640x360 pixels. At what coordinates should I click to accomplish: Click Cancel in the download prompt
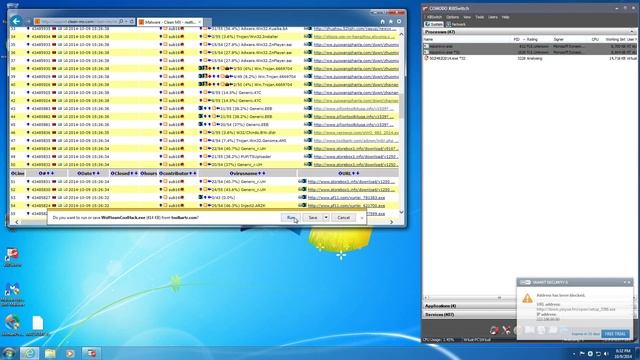(343, 218)
